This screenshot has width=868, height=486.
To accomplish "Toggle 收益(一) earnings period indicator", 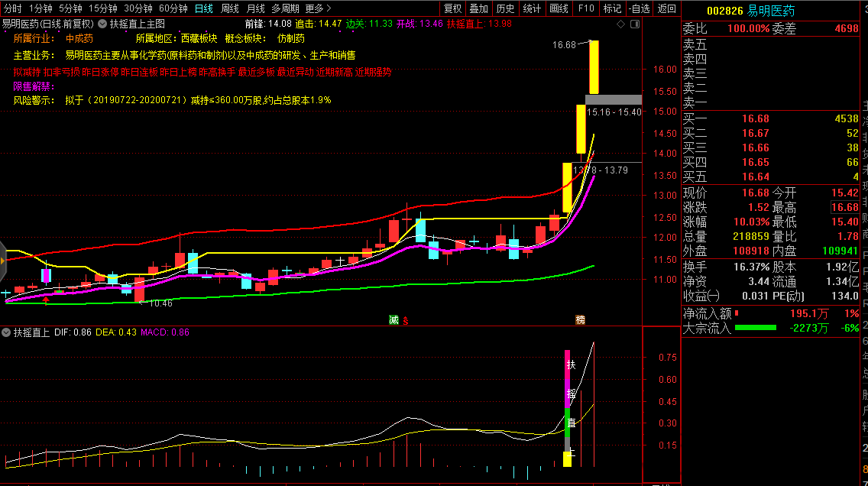I will 701,296.
